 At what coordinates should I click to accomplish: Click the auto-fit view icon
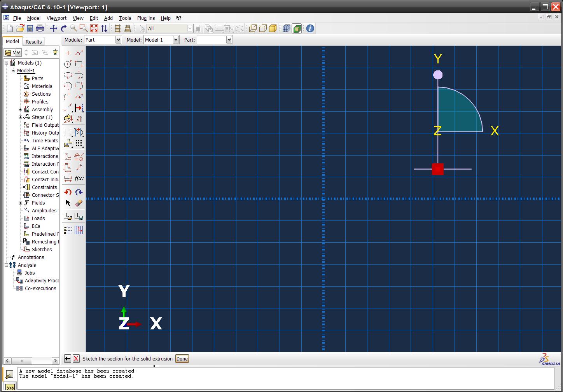coord(94,28)
